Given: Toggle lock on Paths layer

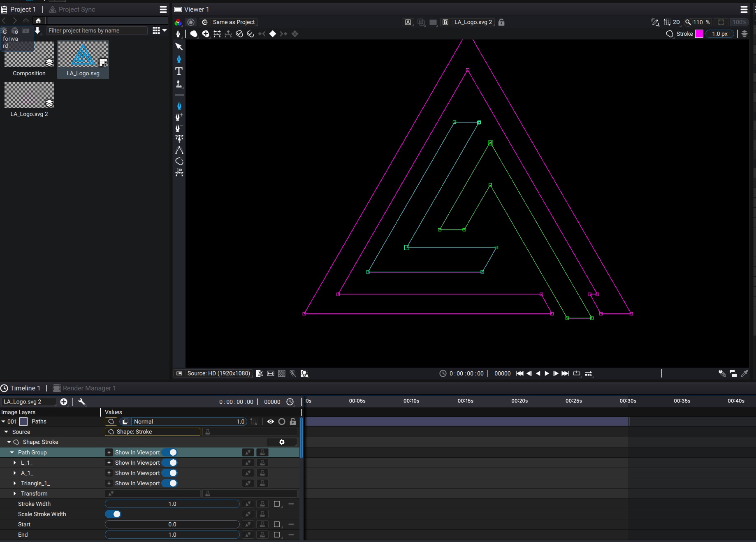Looking at the screenshot, I should 293,422.
